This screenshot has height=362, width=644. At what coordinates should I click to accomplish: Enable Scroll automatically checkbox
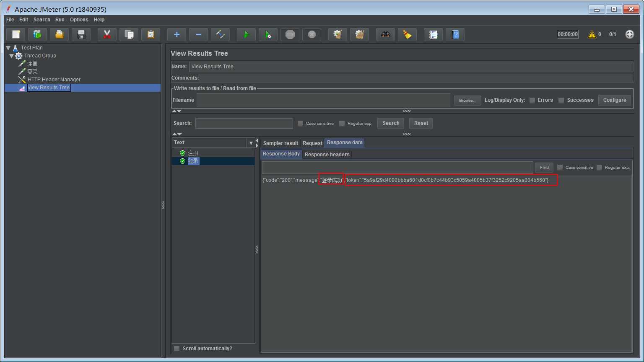click(x=177, y=349)
